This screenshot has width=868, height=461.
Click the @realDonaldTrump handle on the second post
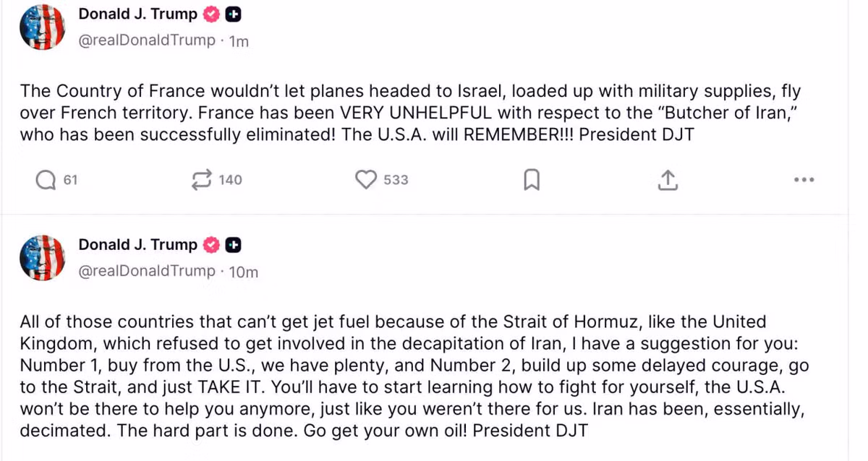(x=147, y=272)
